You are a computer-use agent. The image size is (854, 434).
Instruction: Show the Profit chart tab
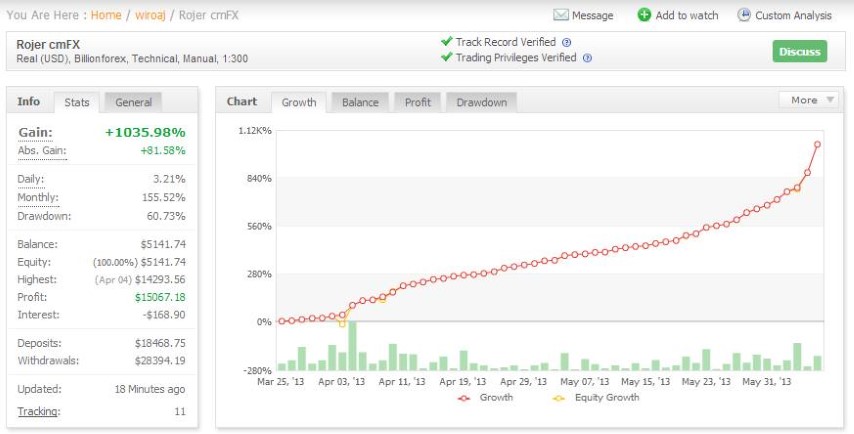coord(418,102)
